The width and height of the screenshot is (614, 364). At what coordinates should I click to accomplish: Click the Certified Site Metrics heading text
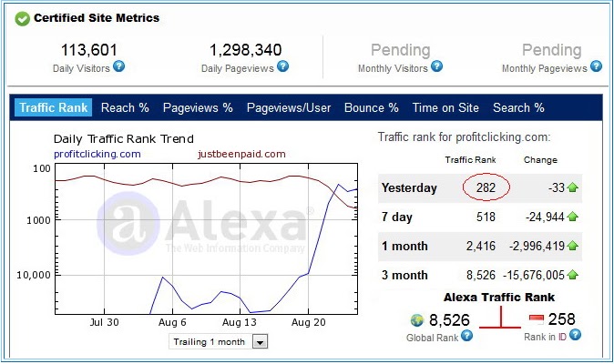[97, 18]
